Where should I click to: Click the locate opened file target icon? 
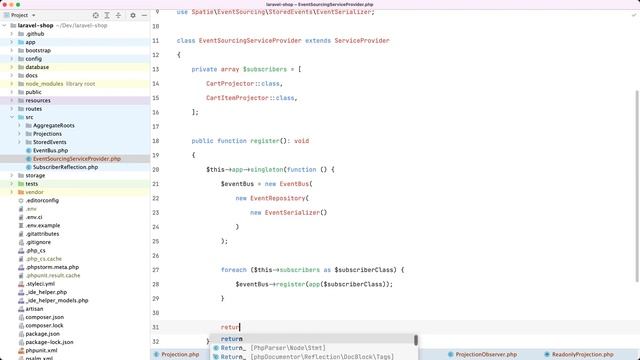(96, 15)
